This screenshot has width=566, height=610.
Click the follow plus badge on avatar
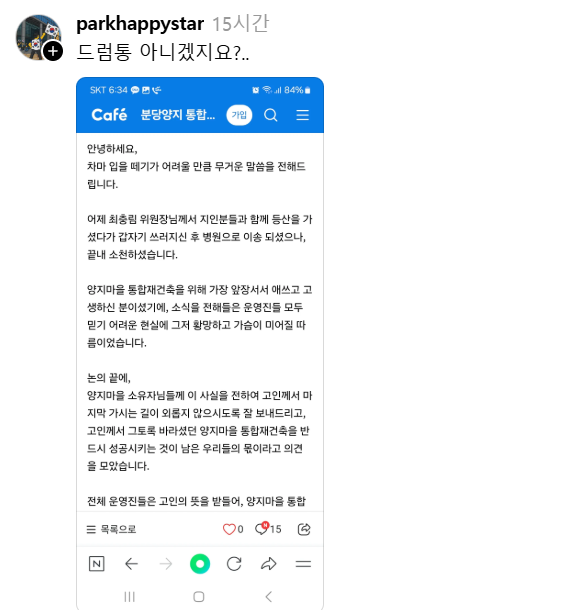coord(53,51)
